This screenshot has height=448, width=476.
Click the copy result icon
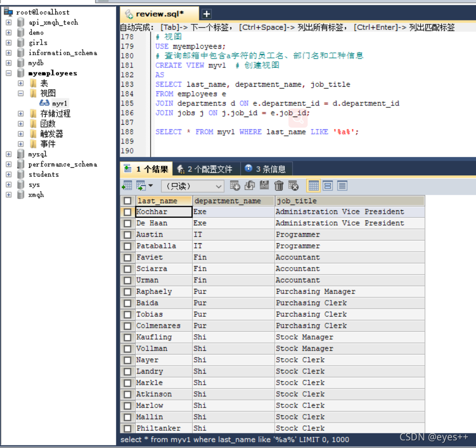point(141,185)
